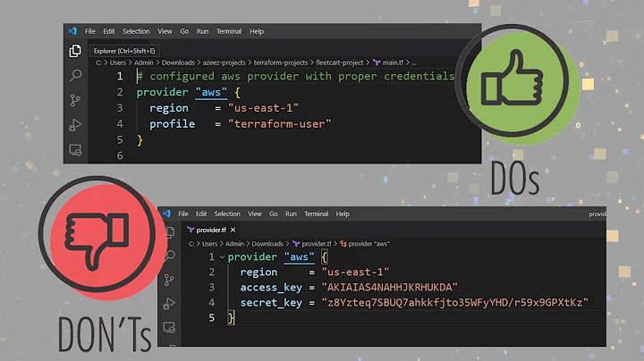Image resolution: width=644 pixels, height=361 pixels.
Task: Open Search icon in bottom provider.tf window
Action: [x=170, y=256]
